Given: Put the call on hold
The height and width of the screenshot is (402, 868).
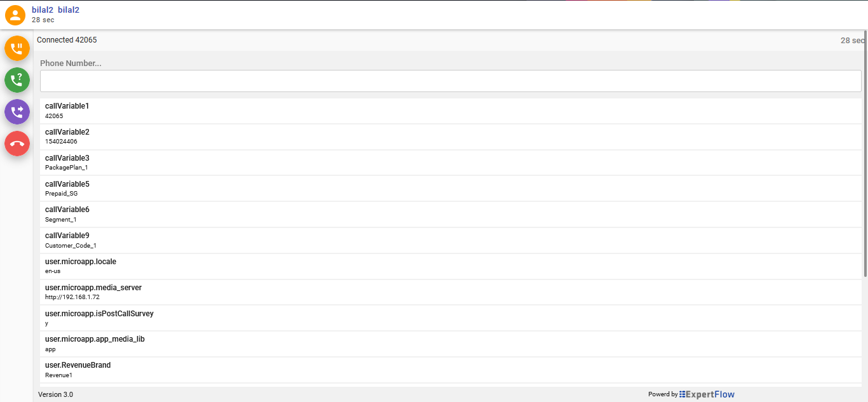Looking at the screenshot, I should pos(17,48).
